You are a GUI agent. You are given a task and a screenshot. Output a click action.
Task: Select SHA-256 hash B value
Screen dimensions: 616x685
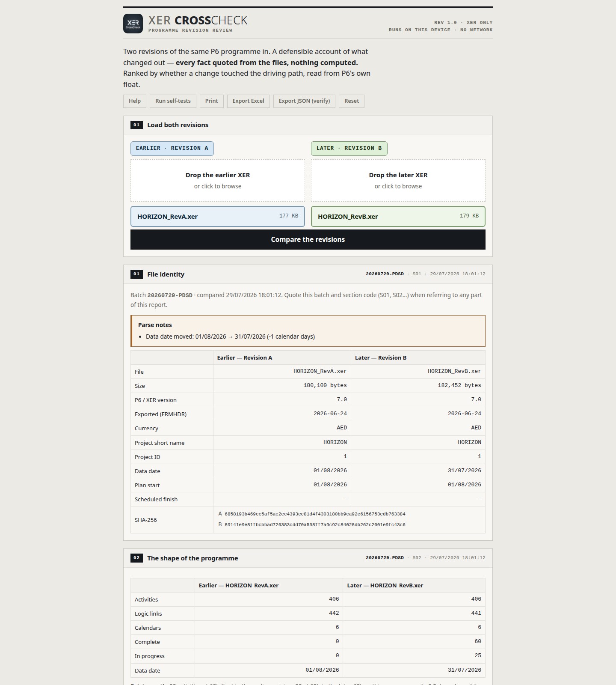coord(315,524)
